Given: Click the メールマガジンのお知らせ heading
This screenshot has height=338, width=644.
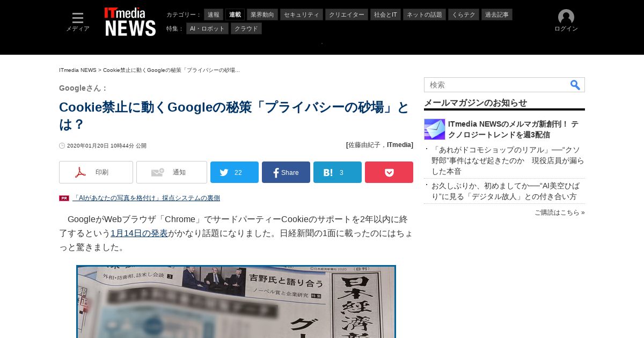Looking at the screenshot, I should 475,103.
